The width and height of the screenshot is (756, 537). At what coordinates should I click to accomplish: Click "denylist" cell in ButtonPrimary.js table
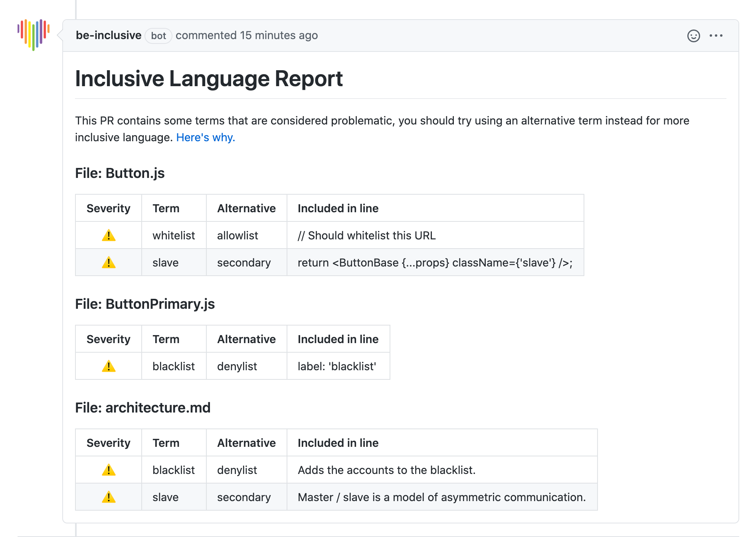(x=247, y=366)
